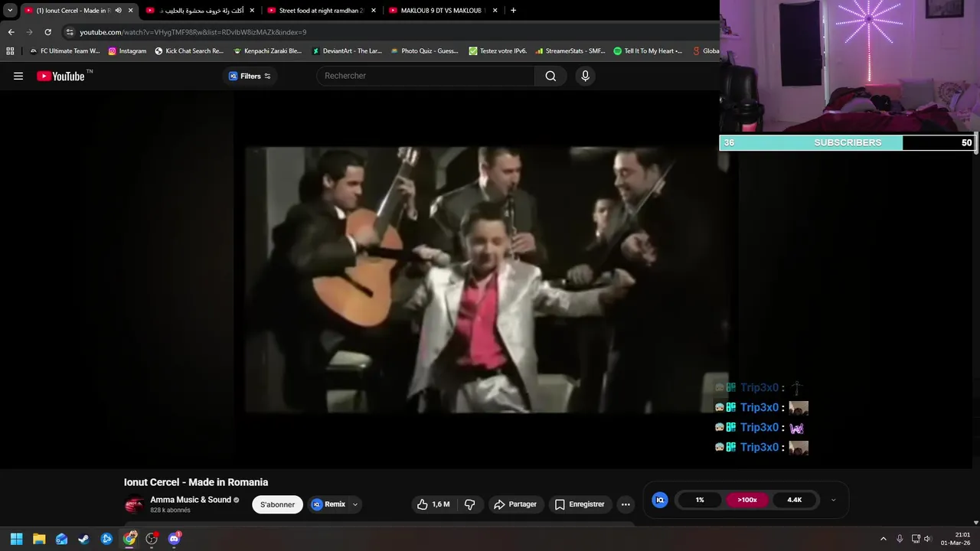Viewport: 980px width, 551px height.
Task: Open Kenpachi Zaraki bookmark
Action: coord(267,51)
